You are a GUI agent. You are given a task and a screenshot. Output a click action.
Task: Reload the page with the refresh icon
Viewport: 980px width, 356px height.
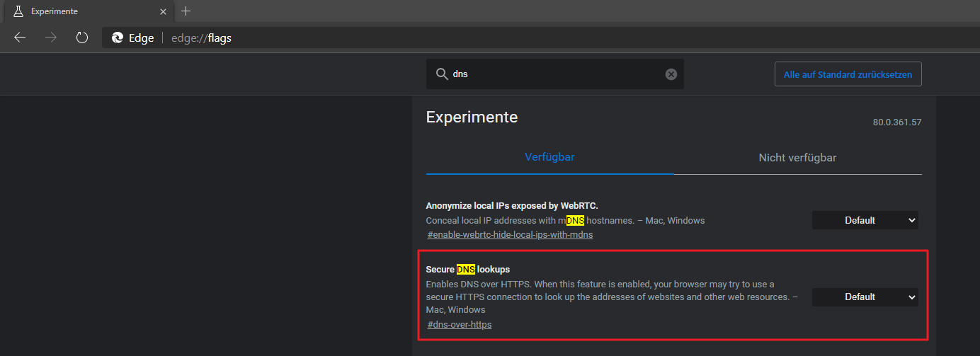point(82,38)
